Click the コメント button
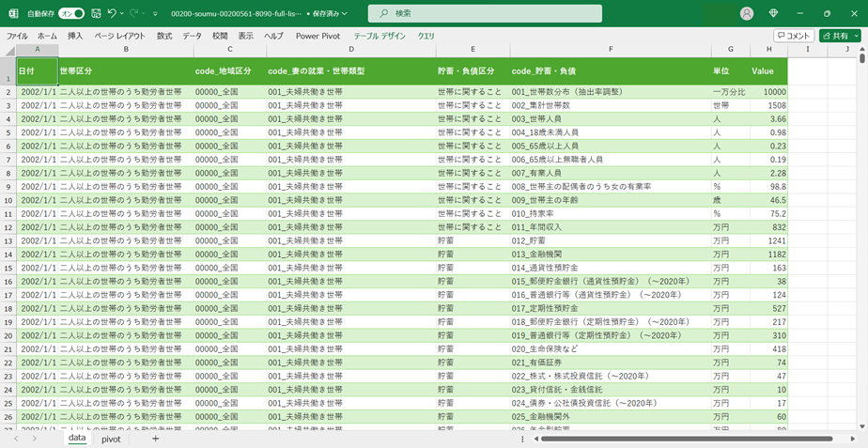 tap(793, 36)
